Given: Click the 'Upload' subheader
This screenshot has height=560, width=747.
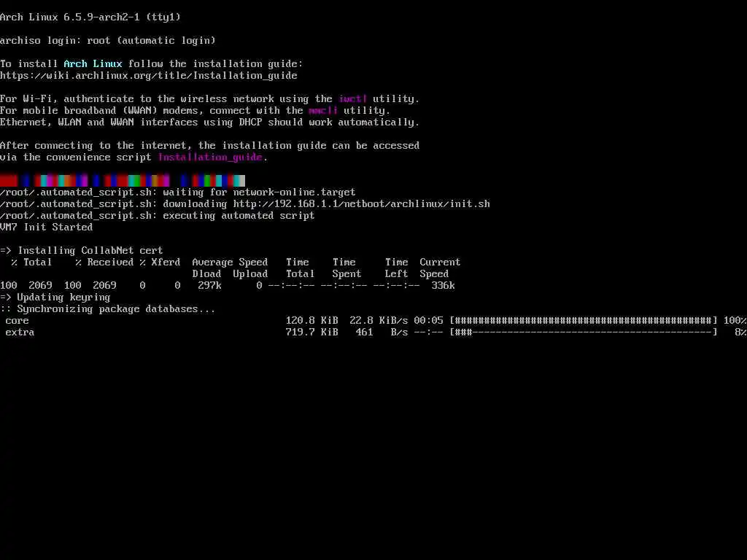Looking at the screenshot, I should tap(251, 274).
